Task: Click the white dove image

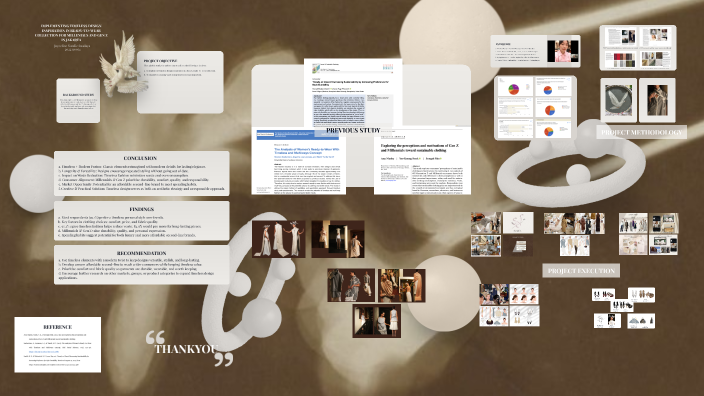Action: [121, 64]
